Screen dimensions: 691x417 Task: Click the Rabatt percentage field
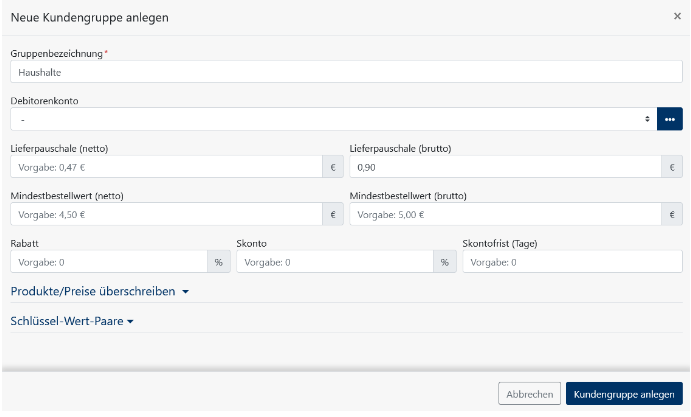[109, 262]
